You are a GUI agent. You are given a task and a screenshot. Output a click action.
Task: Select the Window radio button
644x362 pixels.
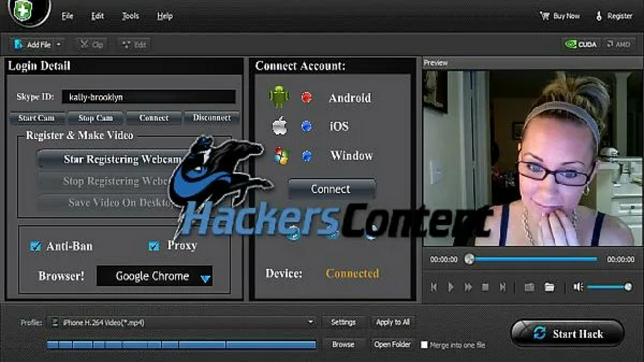point(306,156)
